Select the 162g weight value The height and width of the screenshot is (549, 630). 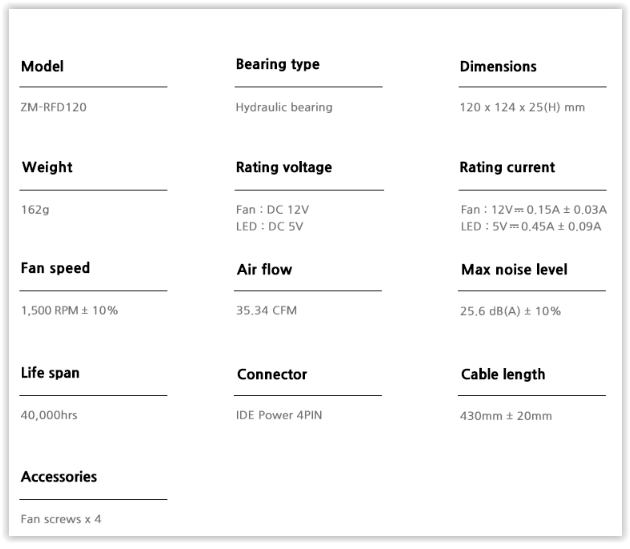point(35,210)
